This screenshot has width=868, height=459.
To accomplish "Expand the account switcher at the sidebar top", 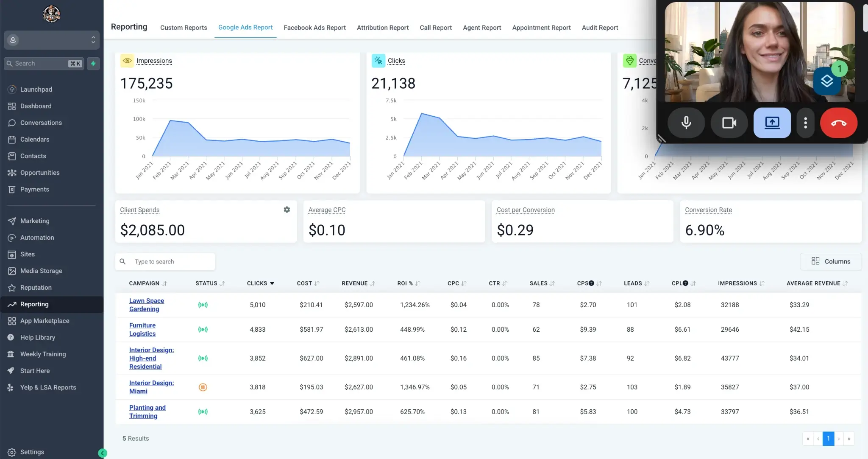I will (x=93, y=40).
